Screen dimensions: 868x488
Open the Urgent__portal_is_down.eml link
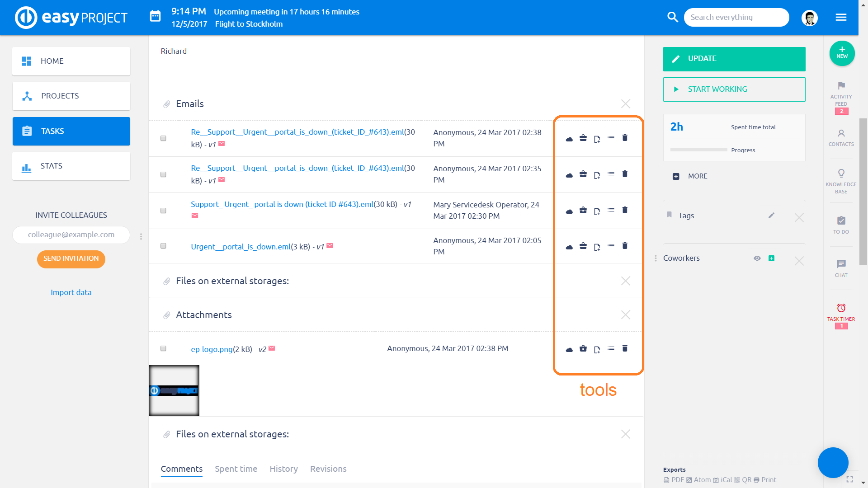point(241,247)
